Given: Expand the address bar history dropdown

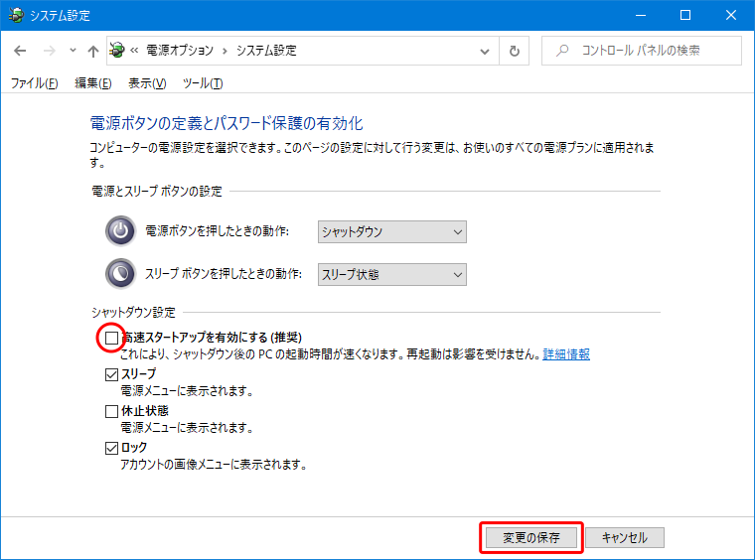Looking at the screenshot, I should click(484, 51).
